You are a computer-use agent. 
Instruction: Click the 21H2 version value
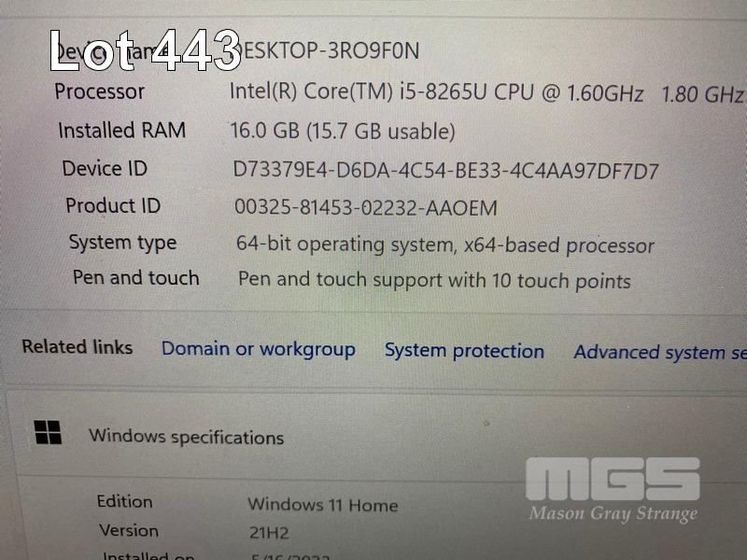click(x=269, y=532)
